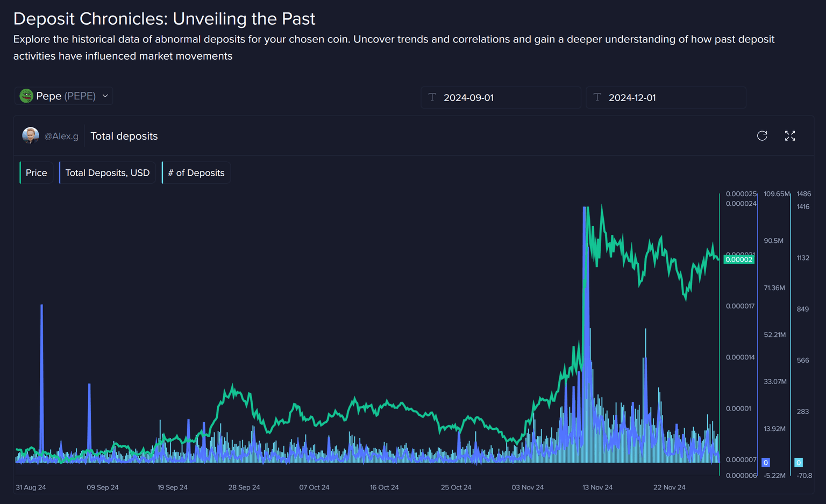Click the blue 0 deposits axis marker
826x504 pixels.
766,463
